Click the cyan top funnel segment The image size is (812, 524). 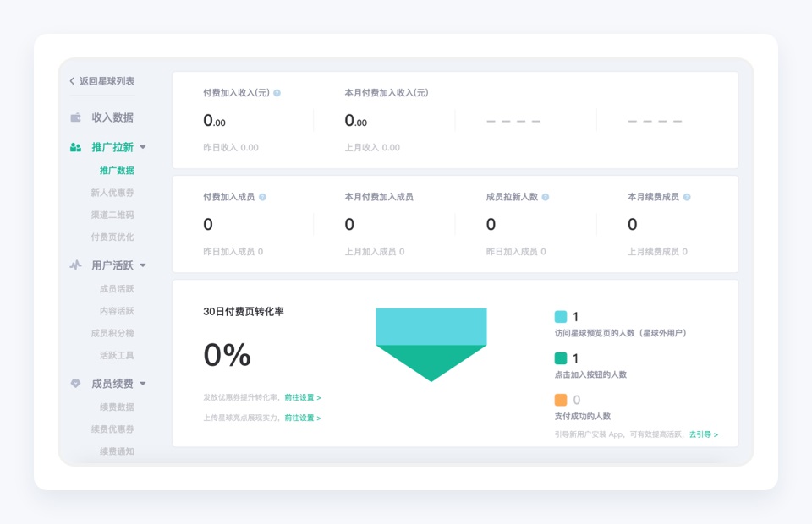[x=431, y=326]
